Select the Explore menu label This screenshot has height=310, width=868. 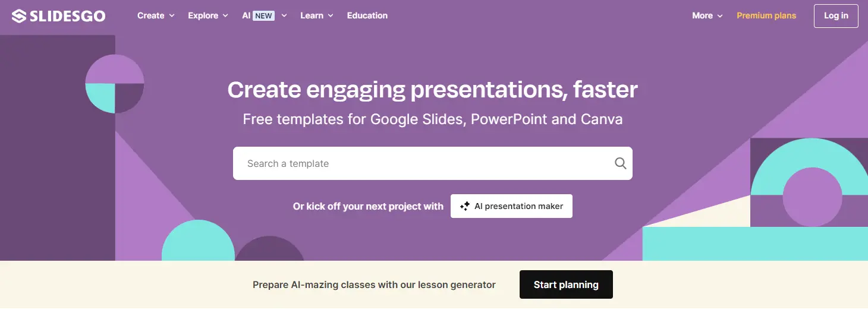203,15
